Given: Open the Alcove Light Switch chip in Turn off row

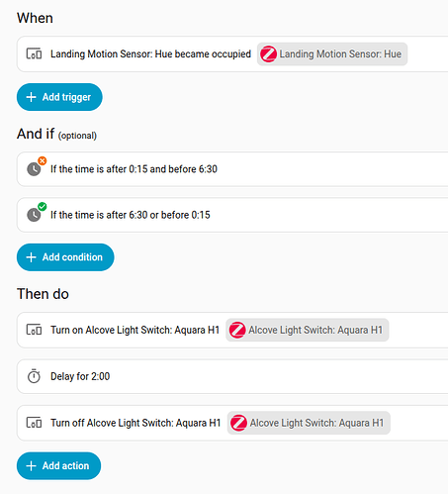Looking at the screenshot, I should (309, 423).
